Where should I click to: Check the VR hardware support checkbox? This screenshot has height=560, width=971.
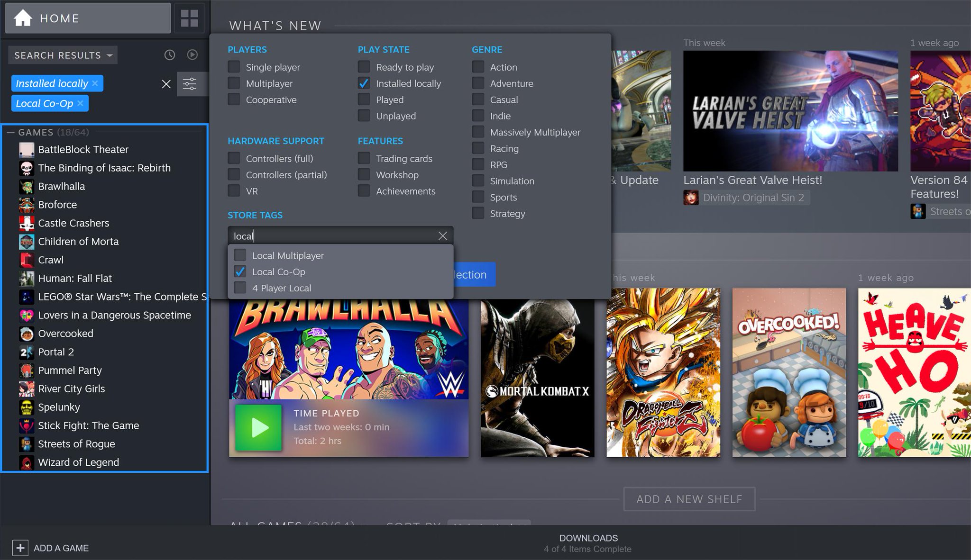[x=234, y=191]
